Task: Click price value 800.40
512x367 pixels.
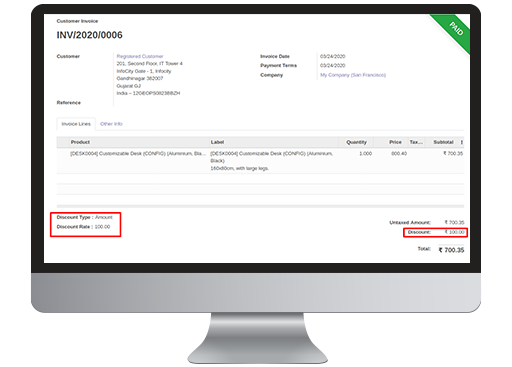Action: [399, 154]
